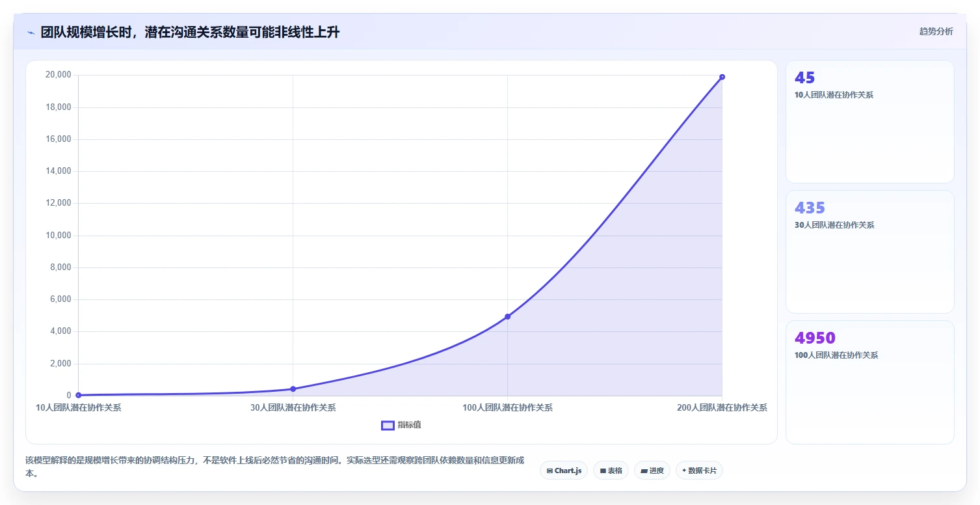Screen dimensions: 980x505
Task: Click the 14,000 y-axis tick label
Action: (58, 171)
